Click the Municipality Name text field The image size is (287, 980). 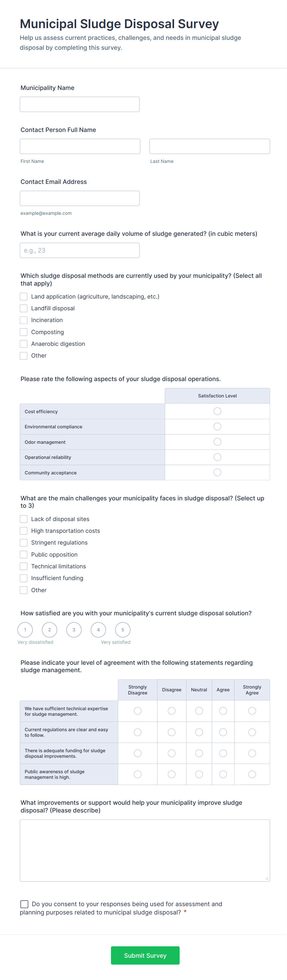tap(79, 104)
